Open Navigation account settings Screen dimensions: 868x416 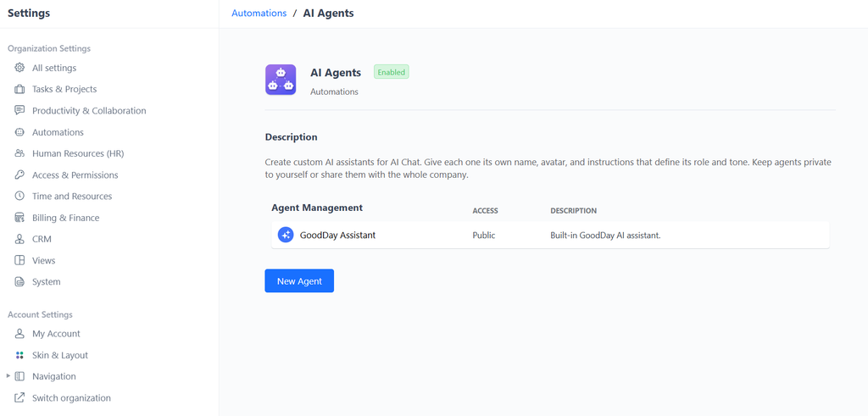click(x=53, y=376)
